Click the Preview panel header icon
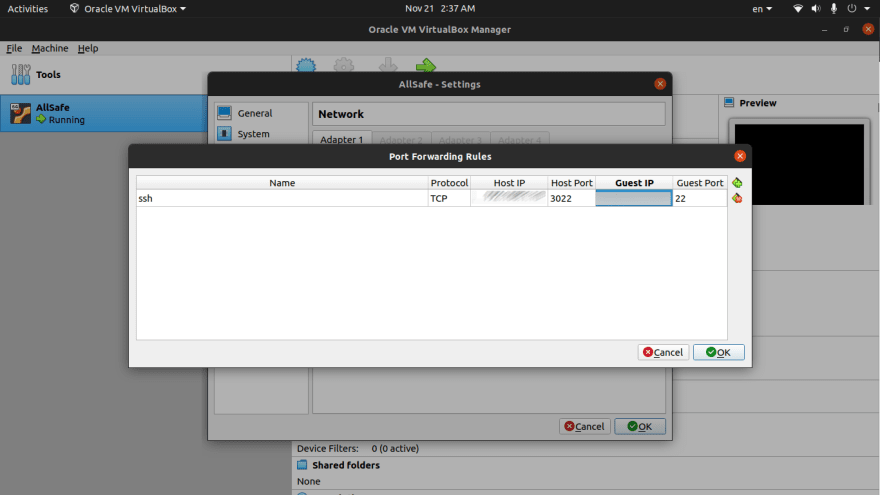 729,102
